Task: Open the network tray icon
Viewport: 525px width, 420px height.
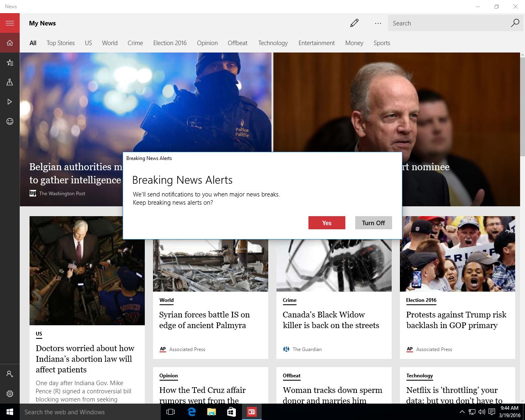Action: pyautogui.click(x=472, y=412)
